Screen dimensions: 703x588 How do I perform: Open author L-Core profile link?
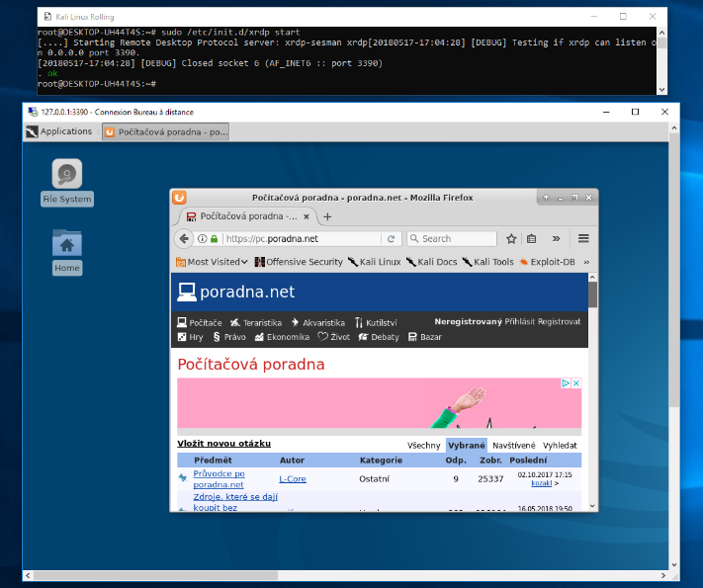293,479
